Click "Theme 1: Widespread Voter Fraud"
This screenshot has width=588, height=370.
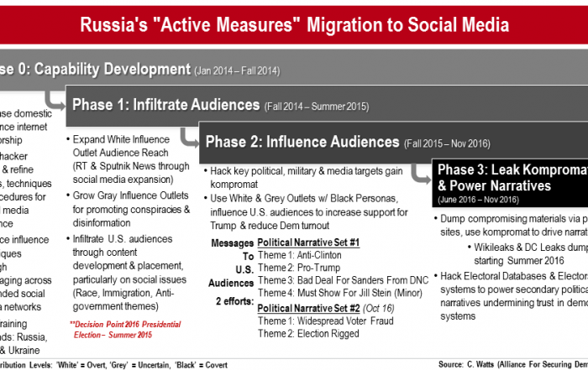pos(326,321)
